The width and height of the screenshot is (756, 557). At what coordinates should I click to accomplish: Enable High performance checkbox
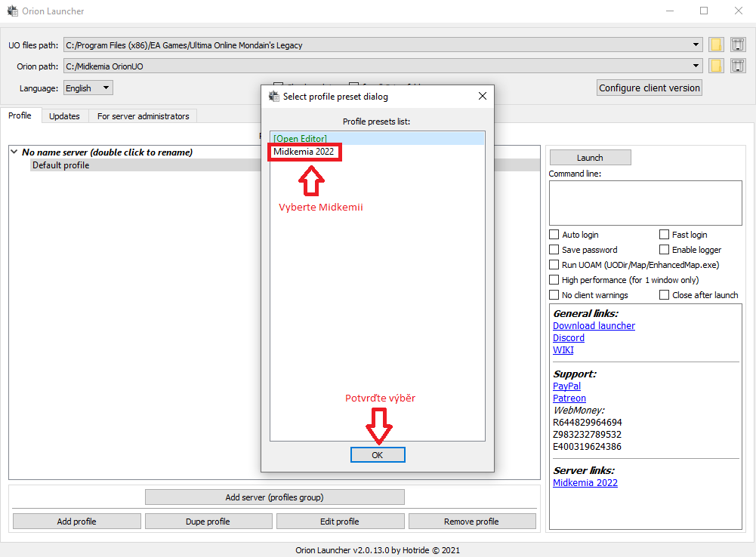point(554,279)
